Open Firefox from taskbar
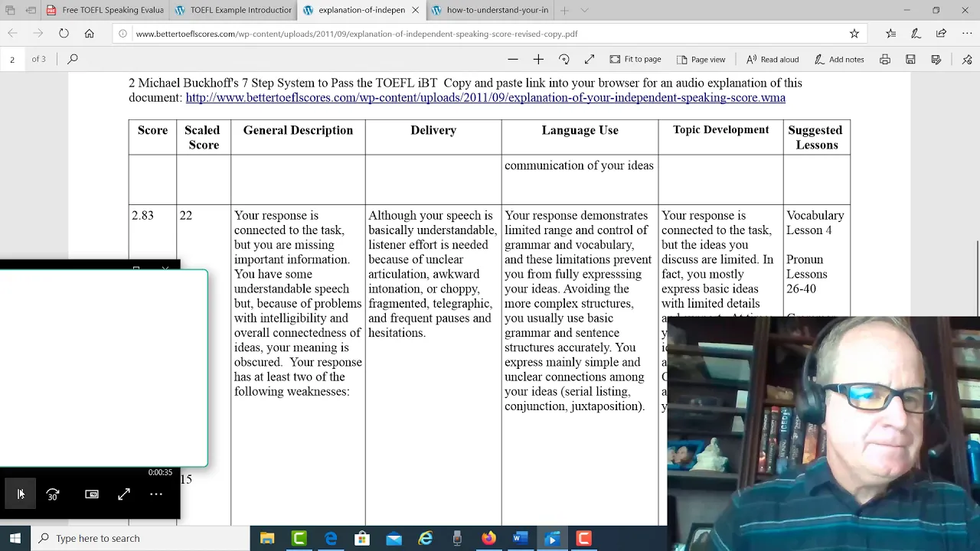 pyautogui.click(x=488, y=539)
